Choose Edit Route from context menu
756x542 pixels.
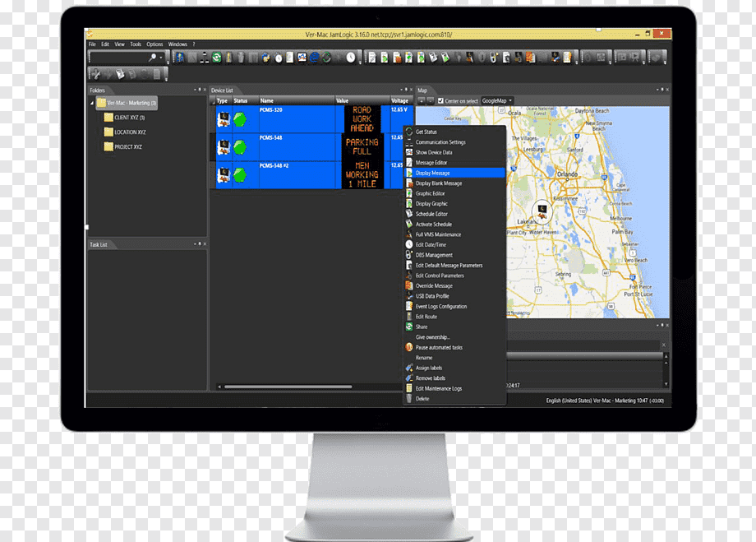(454, 317)
